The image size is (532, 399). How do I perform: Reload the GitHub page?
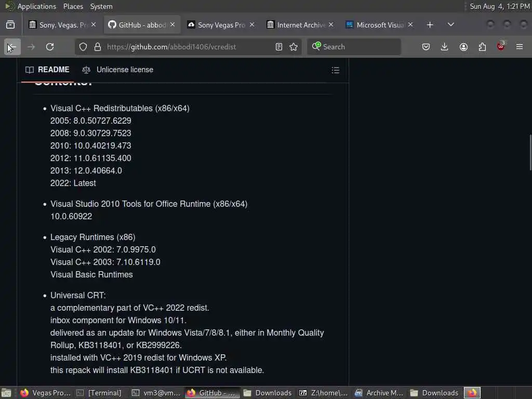[x=50, y=47]
